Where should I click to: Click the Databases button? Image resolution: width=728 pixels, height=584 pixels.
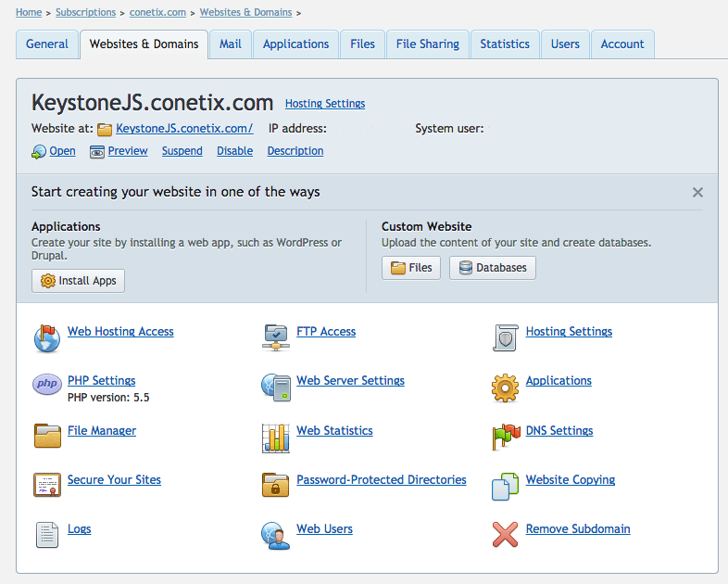coord(492,268)
